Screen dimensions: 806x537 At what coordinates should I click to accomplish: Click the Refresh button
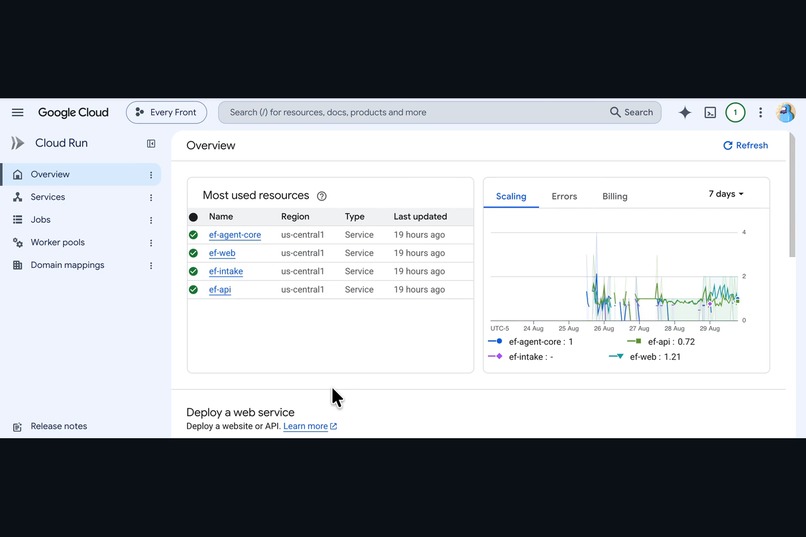tap(745, 145)
